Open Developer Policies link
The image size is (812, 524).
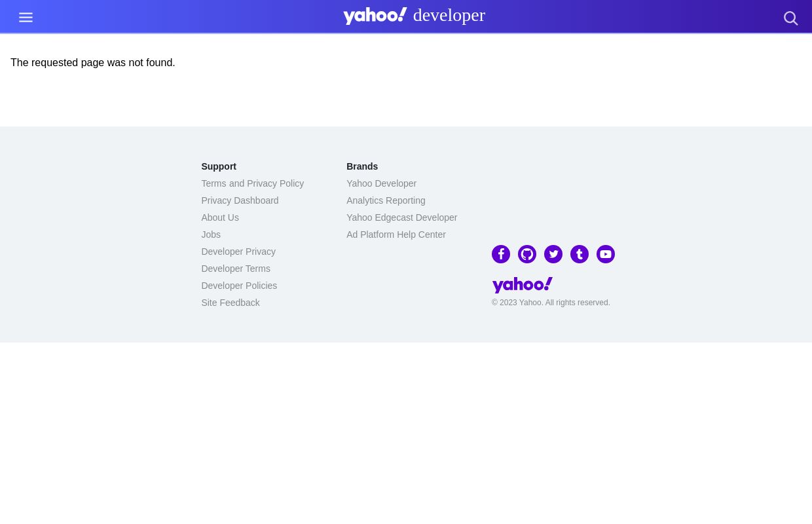coord(239,286)
